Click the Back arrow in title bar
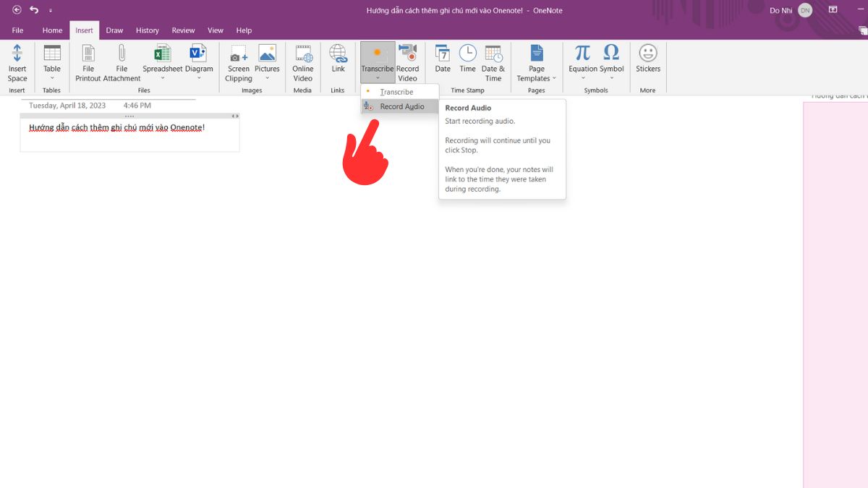Screen dimensions: 868x488 coord(17,10)
